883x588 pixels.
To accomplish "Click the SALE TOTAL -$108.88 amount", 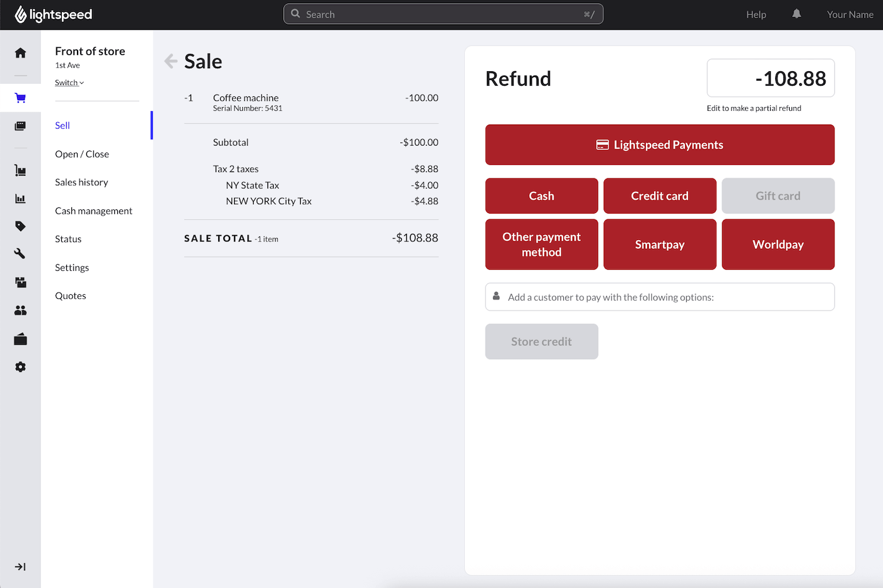I will point(415,238).
